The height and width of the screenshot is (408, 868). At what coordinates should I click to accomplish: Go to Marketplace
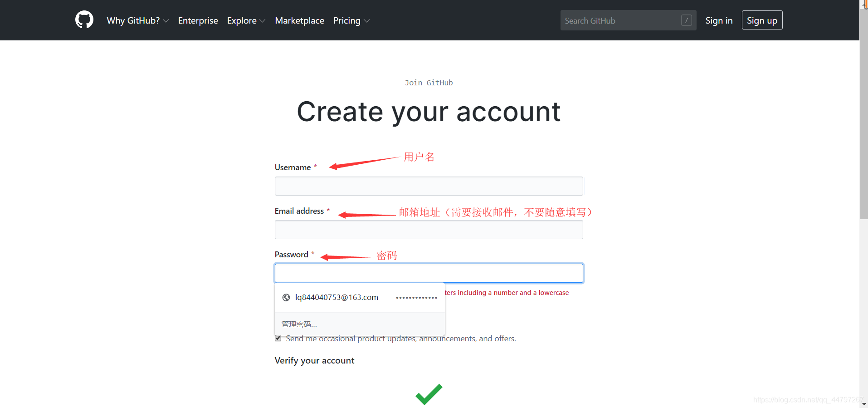[x=300, y=20]
